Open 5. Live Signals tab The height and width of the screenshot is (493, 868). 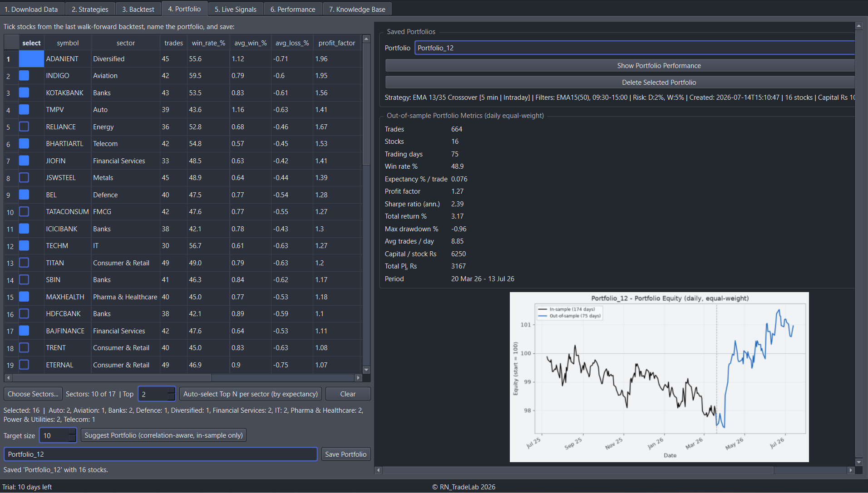pyautogui.click(x=235, y=9)
